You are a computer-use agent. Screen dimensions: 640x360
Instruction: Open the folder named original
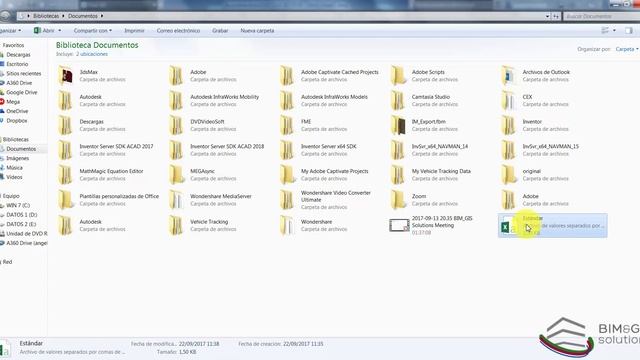click(x=535, y=175)
